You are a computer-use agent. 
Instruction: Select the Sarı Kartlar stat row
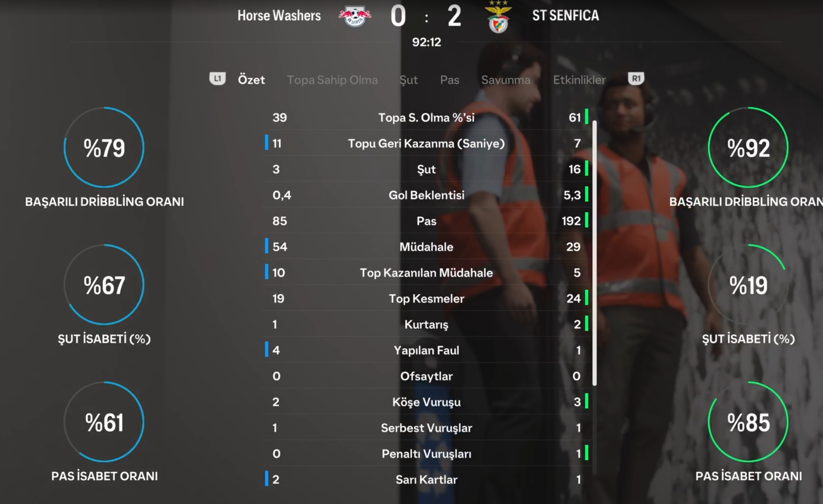426,479
